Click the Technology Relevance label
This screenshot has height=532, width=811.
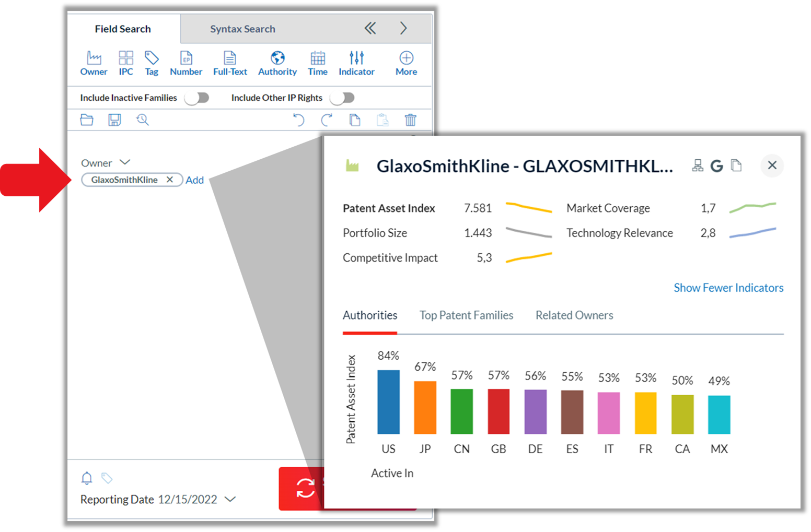[620, 233]
